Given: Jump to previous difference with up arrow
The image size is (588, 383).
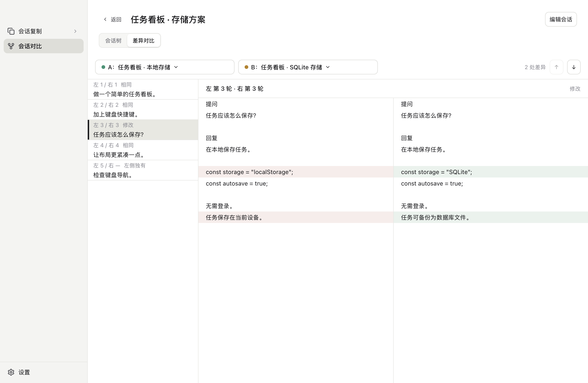Looking at the screenshot, I should pyautogui.click(x=556, y=67).
